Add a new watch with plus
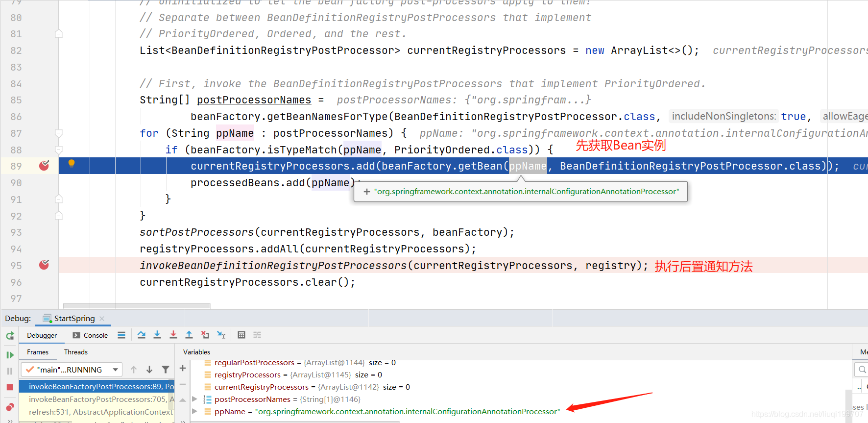 point(183,368)
